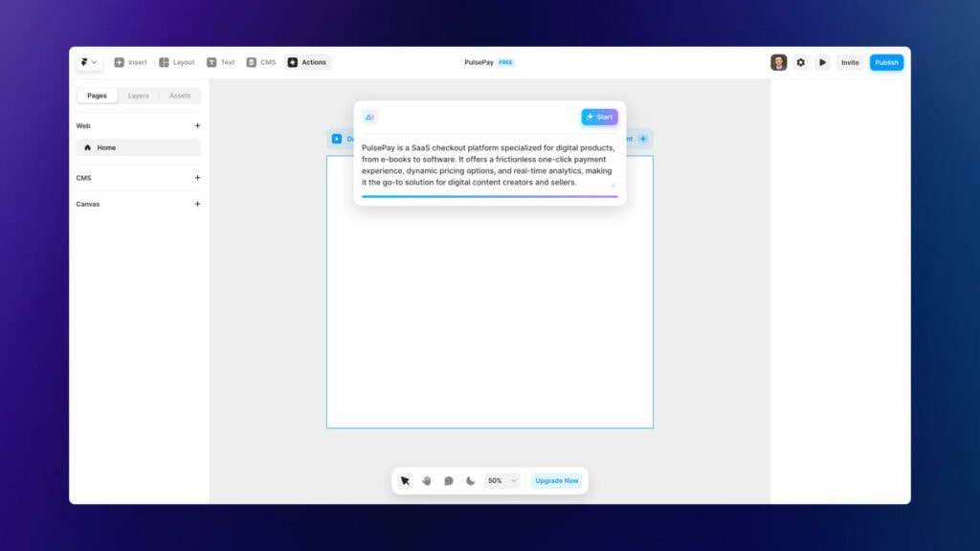The width and height of the screenshot is (980, 551).
Task: Switch to the Layers tab
Action: (x=138, y=96)
